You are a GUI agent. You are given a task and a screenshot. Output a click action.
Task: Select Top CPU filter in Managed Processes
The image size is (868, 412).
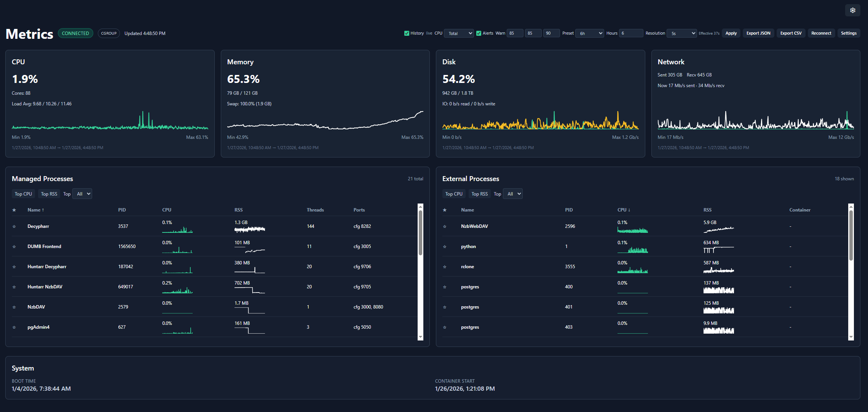coord(23,194)
